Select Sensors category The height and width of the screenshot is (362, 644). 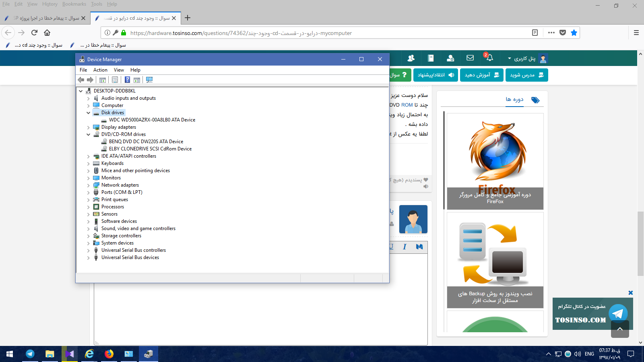(109, 214)
